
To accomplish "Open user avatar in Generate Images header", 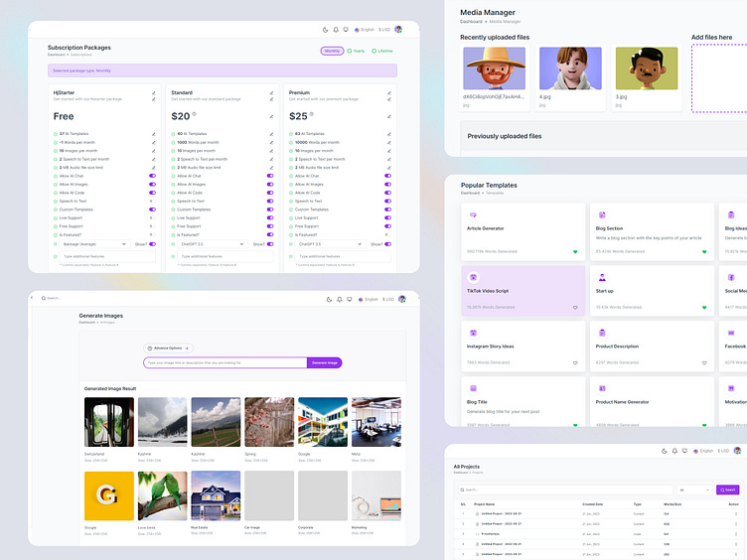I will pyautogui.click(x=402, y=299).
